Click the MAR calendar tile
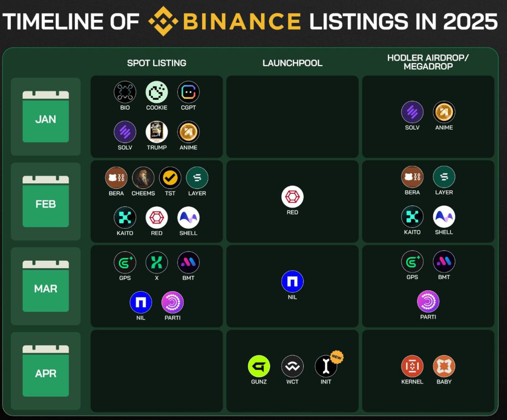 pos(46,286)
